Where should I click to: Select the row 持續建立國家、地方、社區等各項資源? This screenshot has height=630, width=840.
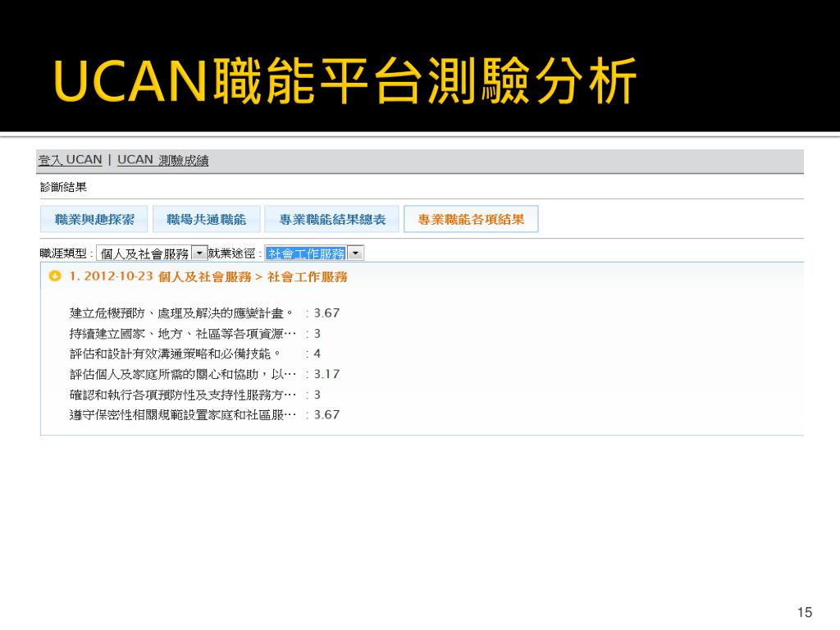tap(195, 334)
